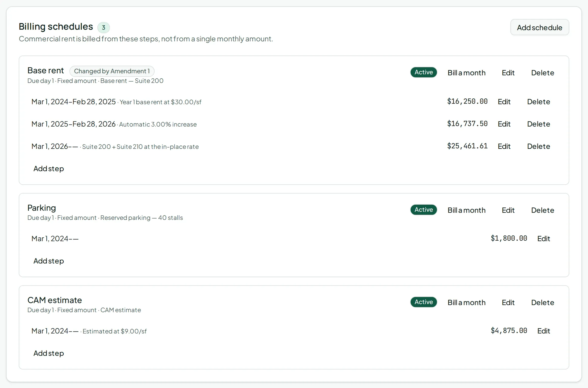Select the Base rent title
Screen dimensions: 588x388
pyautogui.click(x=46, y=70)
